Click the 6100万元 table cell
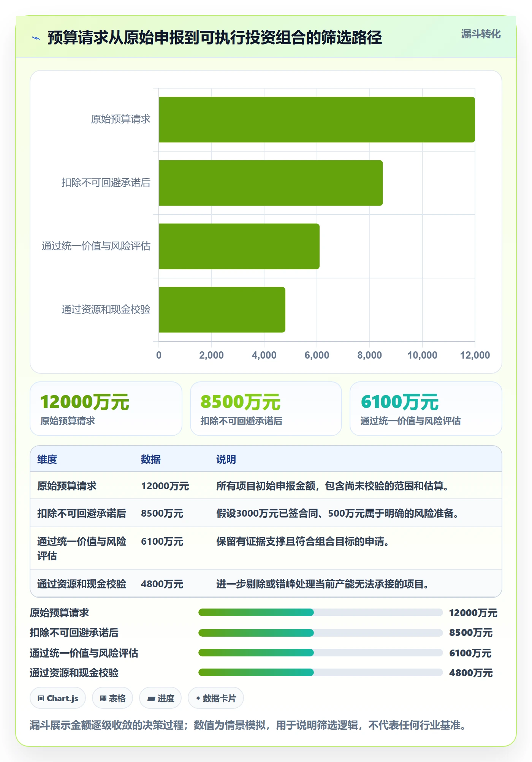Viewport: 532px width, 762px height. coord(162,541)
